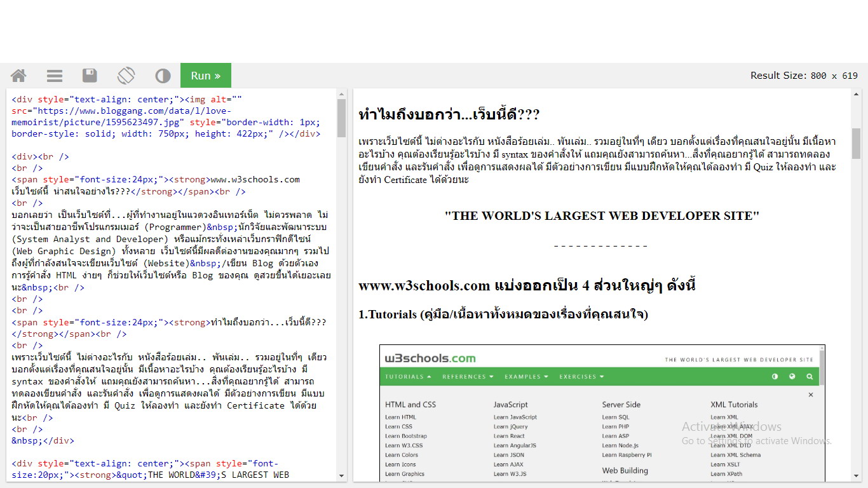Click the Learn AJAX link under JavaScript
Image resolution: width=868 pixels, height=488 pixels.
(510, 464)
